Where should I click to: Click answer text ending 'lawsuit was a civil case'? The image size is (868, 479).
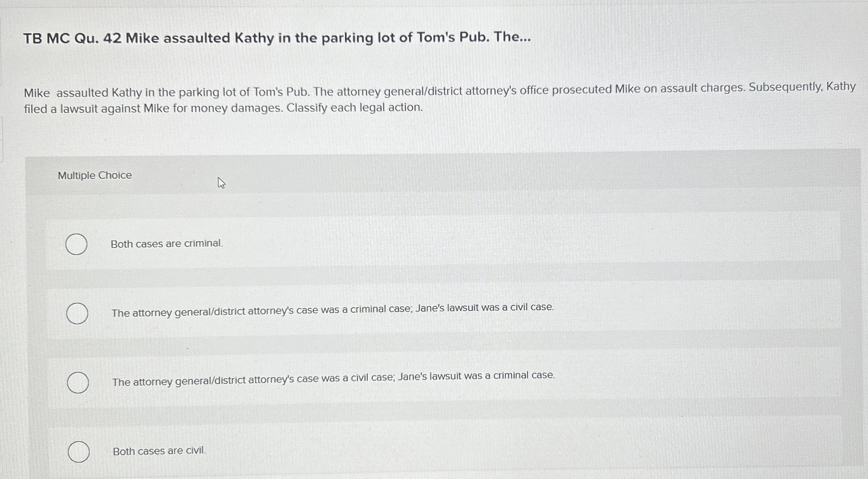[x=332, y=310]
